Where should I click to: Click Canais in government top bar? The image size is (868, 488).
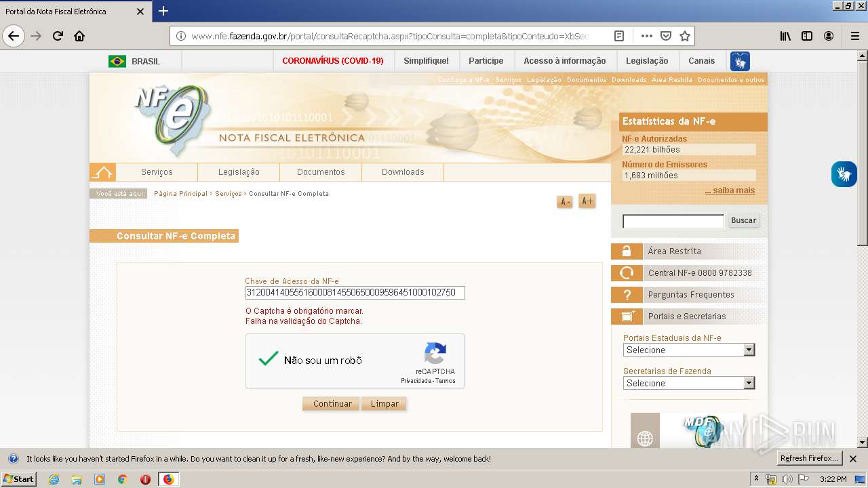click(701, 61)
